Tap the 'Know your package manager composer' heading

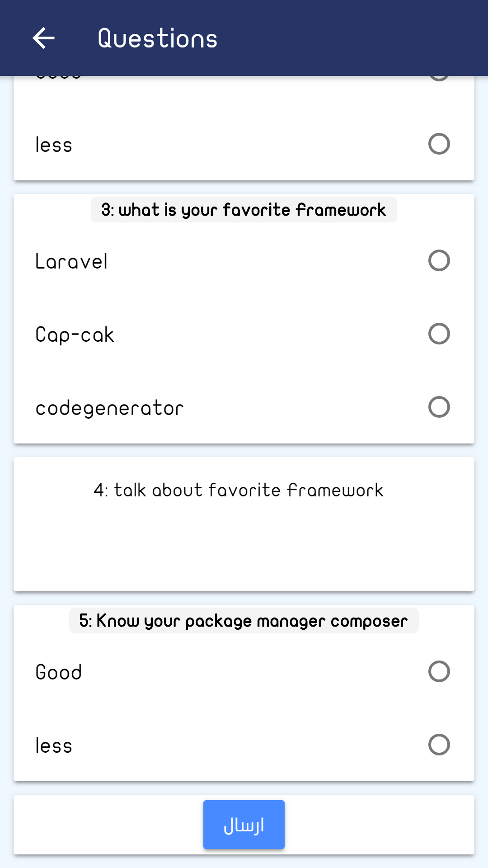click(x=244, y=621)
